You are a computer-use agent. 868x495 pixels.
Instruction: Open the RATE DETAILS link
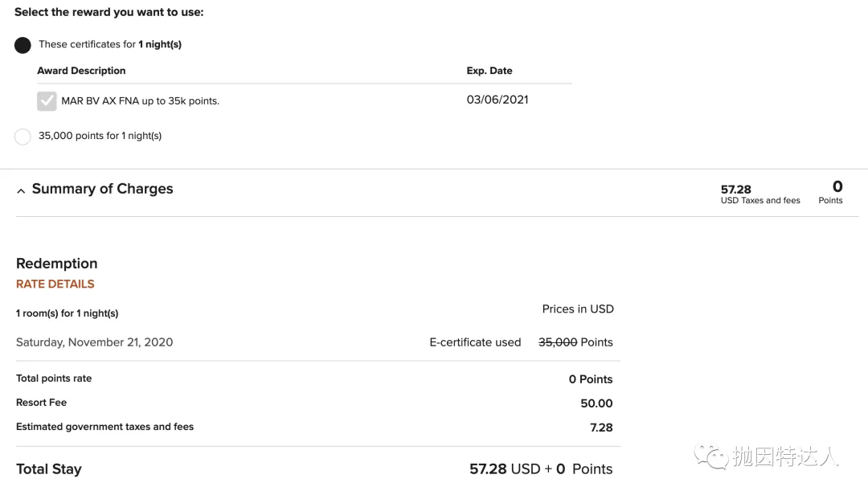pyautogui.click(x=55, y=284)
